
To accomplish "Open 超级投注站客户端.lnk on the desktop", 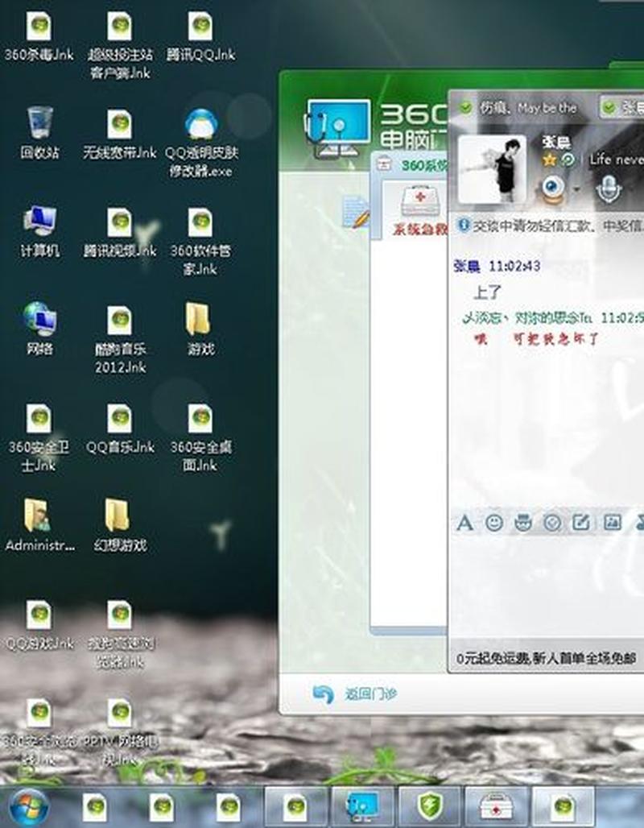I will pyautogui.click(x=120, y=45).
